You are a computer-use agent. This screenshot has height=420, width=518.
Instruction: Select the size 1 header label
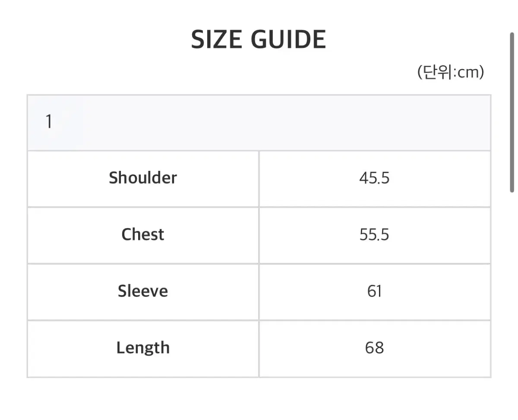click(49, 123)
